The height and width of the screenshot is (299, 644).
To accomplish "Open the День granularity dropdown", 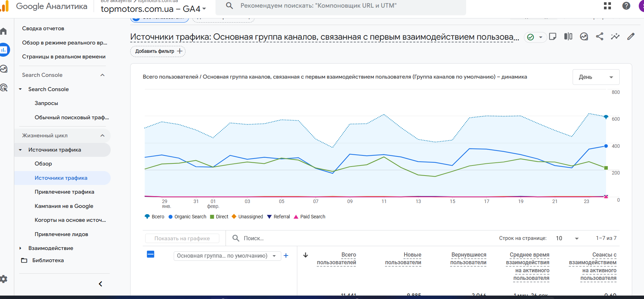I will pyautogui.click(x=596, y=77).
